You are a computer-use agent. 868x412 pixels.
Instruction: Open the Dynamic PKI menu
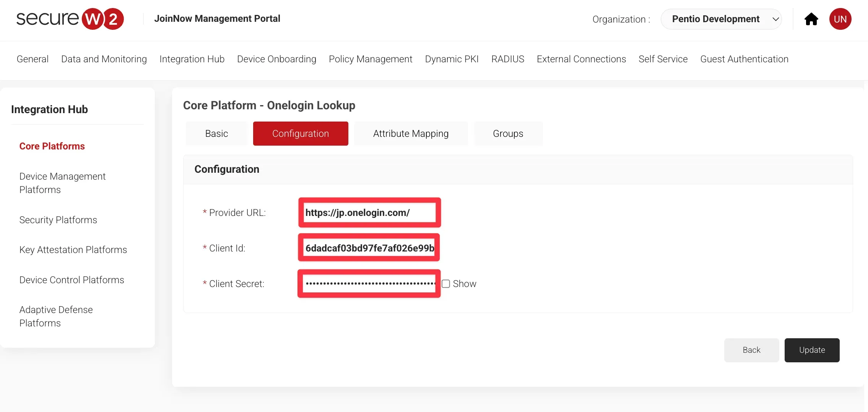[x=452, y=59]
